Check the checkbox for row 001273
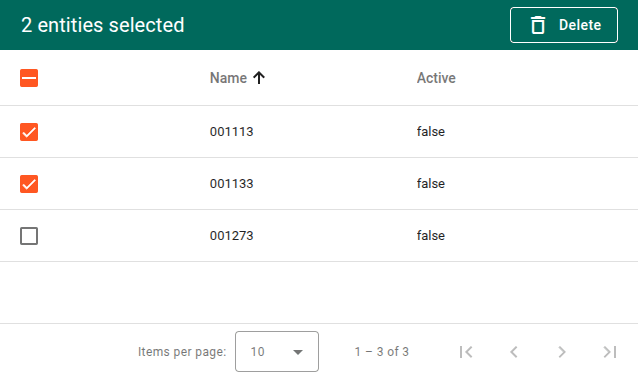 (x=29, y=236)
